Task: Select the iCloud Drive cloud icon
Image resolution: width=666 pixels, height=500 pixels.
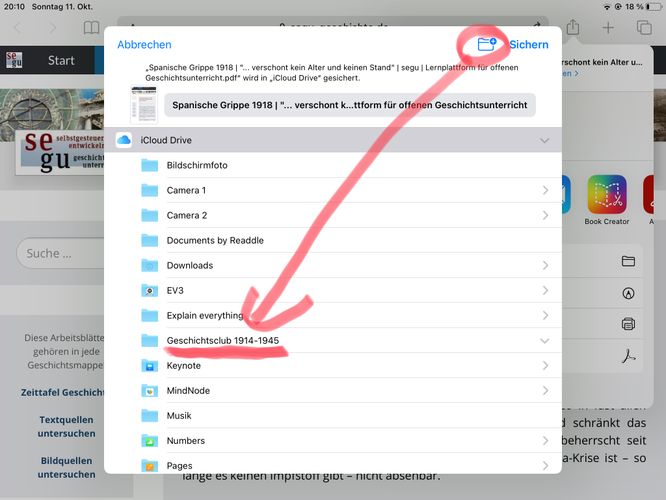Action: tap(124, 140)
